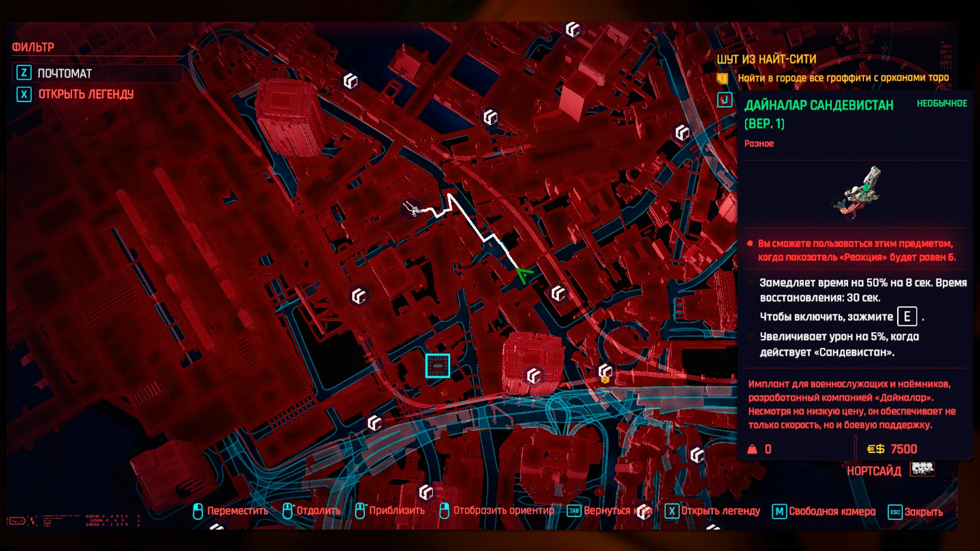Click the yellow quest marker icon
The width and height of the screenshot is (980, 551).
click(722, 79)
